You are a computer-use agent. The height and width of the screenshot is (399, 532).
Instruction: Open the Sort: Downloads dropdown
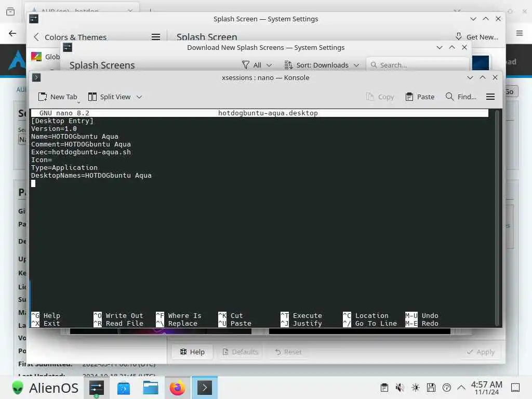[x=322, y=65]
